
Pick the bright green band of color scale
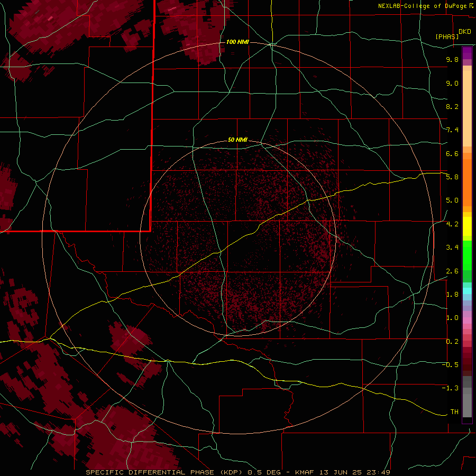coord(467,255)
